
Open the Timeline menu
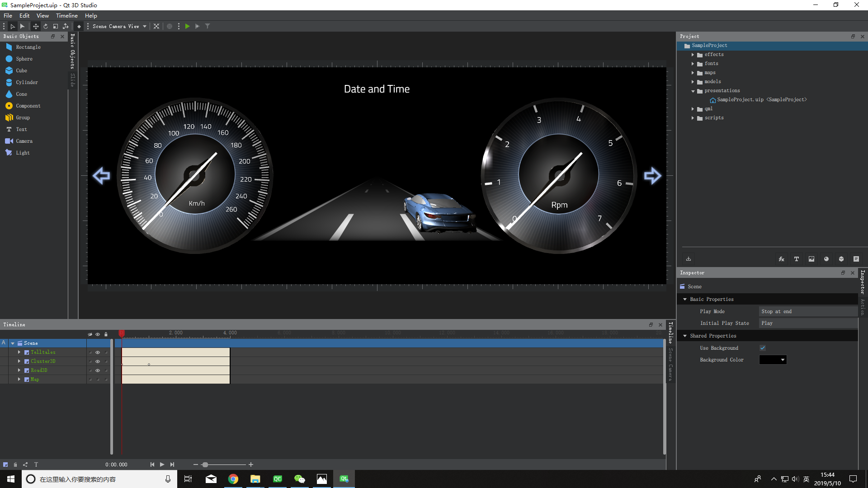click(x=66, y=15)
